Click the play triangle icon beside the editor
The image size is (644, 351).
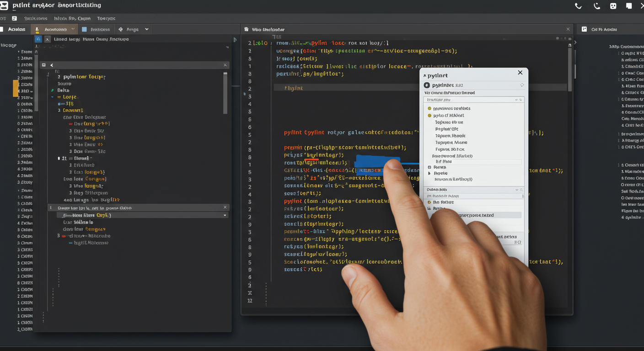235,40
